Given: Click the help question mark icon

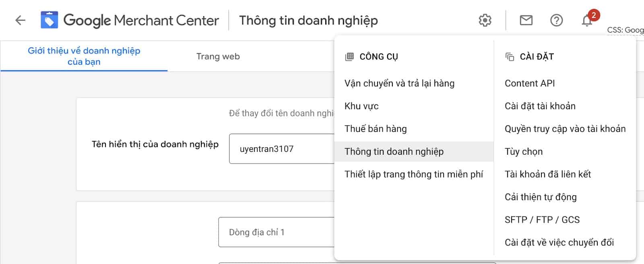Looking at the screenshot, I should (x=556, y=20).
